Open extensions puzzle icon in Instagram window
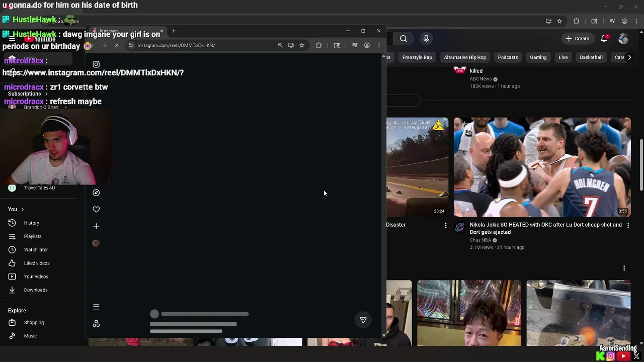The height and width of the screenshot is (362, 644). (x=318, y=45)
